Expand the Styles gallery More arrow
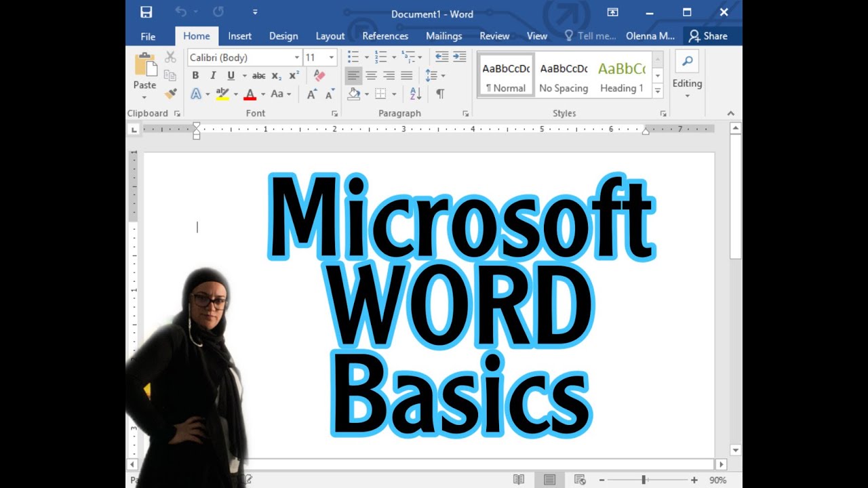This screenshot has height=488, width=868. click(x=657, y=90)
